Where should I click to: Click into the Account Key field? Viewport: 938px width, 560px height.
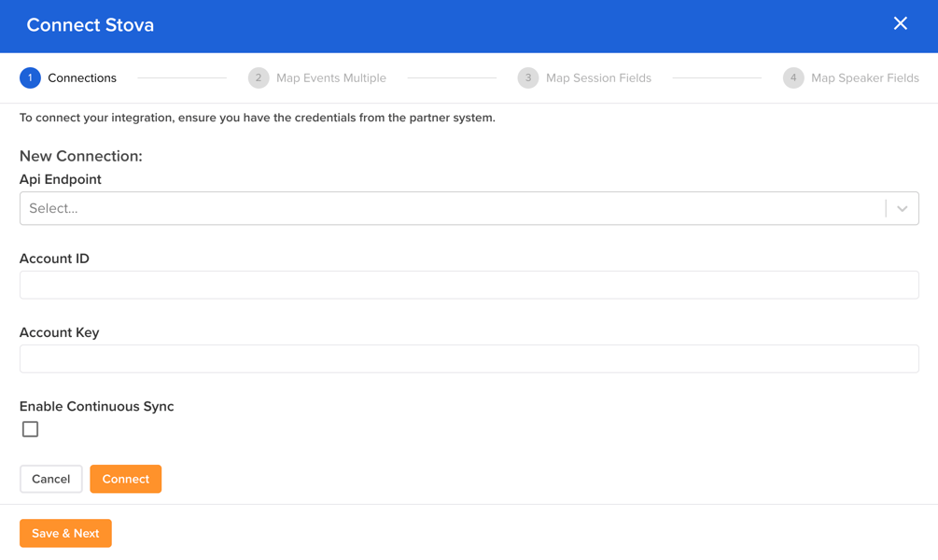point(469,359)
